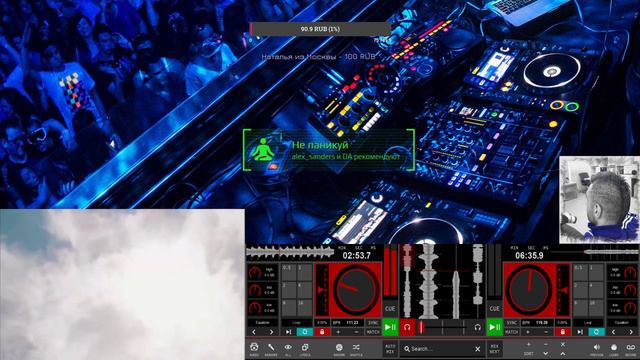Image resolution: width=640 pixels, height=360 pixels.
Task: Select left deck 16 beat loop pad
Action: 304,307
